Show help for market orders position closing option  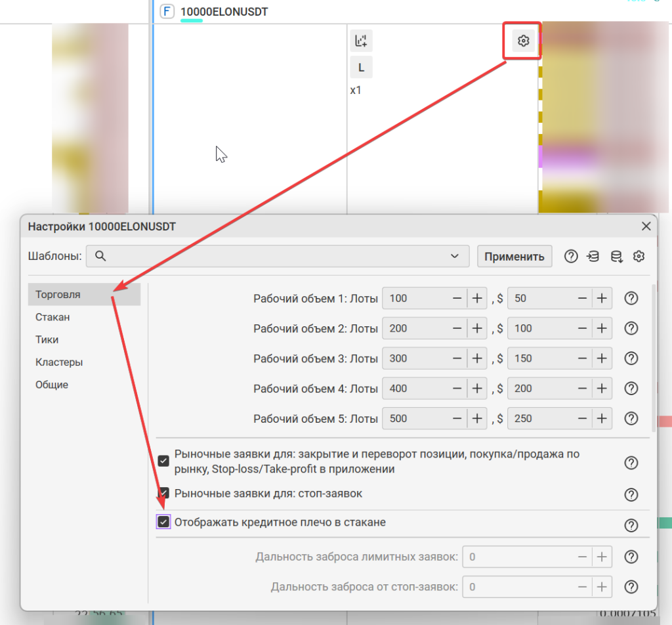click(631, 463)
